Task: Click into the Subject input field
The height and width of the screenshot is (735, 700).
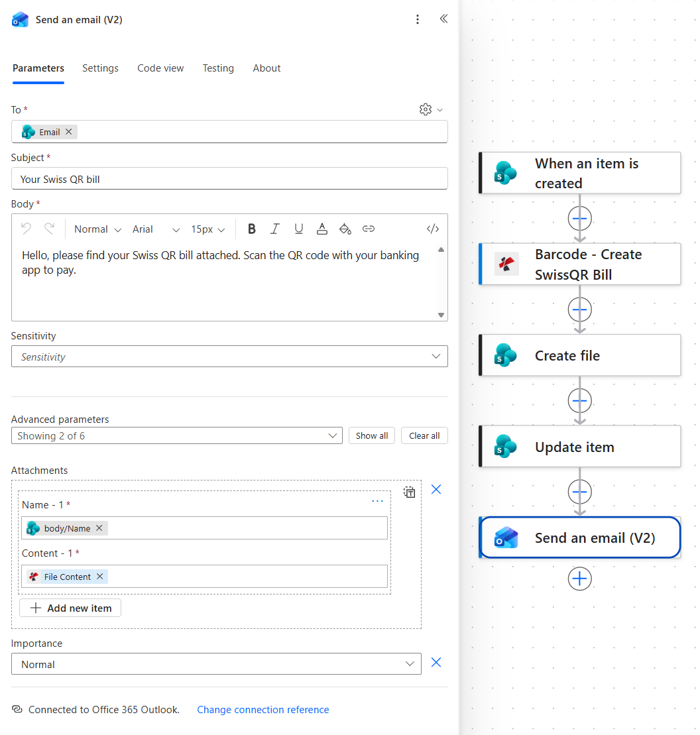Action: pyautogui.click(x=229, y=178)
